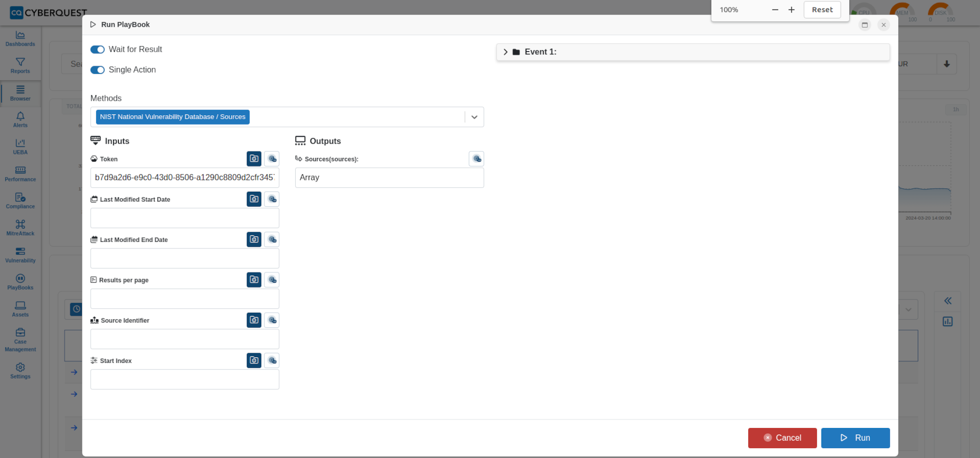Open Settings in the sidebar
The image size is (980, 458).
tap(20, 371)
